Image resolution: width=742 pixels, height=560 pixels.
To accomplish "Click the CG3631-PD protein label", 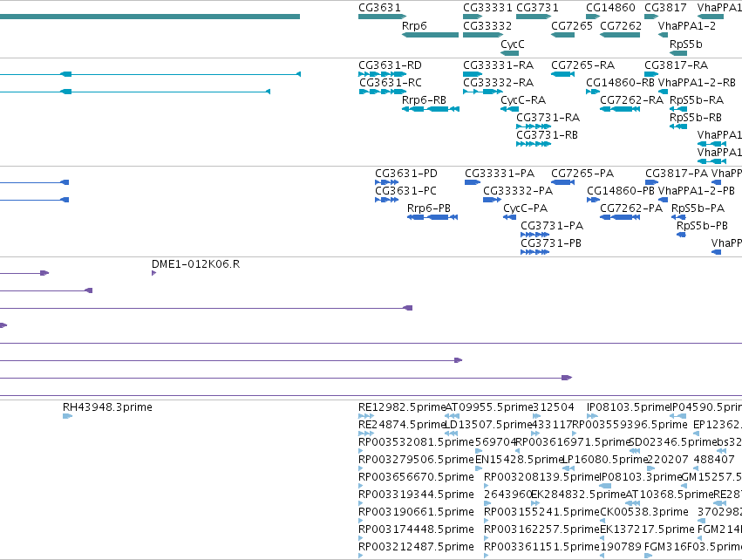I will [406, 174].
